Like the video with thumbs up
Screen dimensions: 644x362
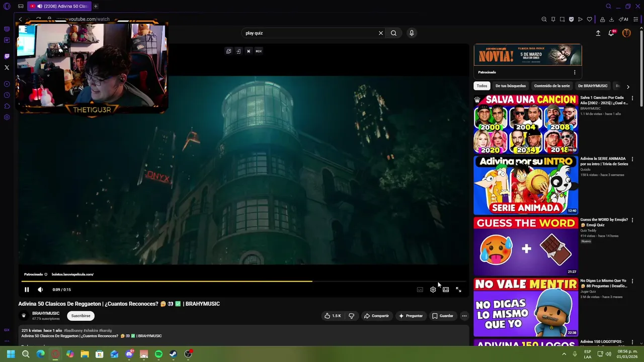[x=333, y=316]
